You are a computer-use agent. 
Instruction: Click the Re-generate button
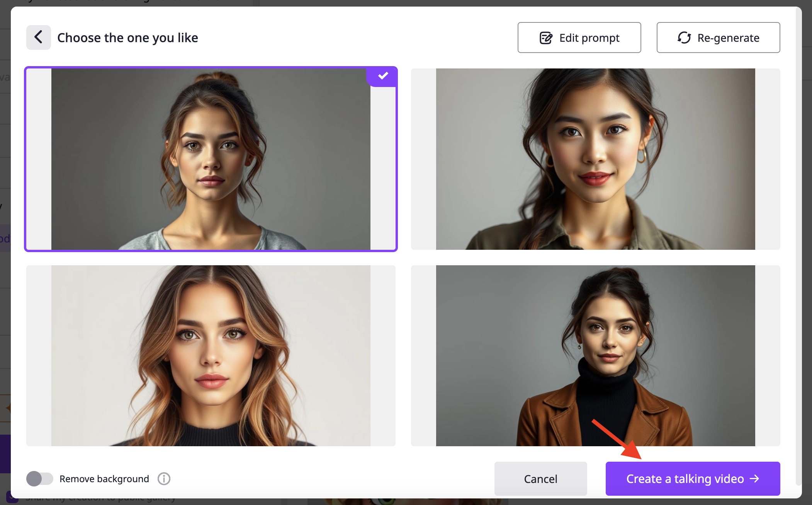[717, 38]
